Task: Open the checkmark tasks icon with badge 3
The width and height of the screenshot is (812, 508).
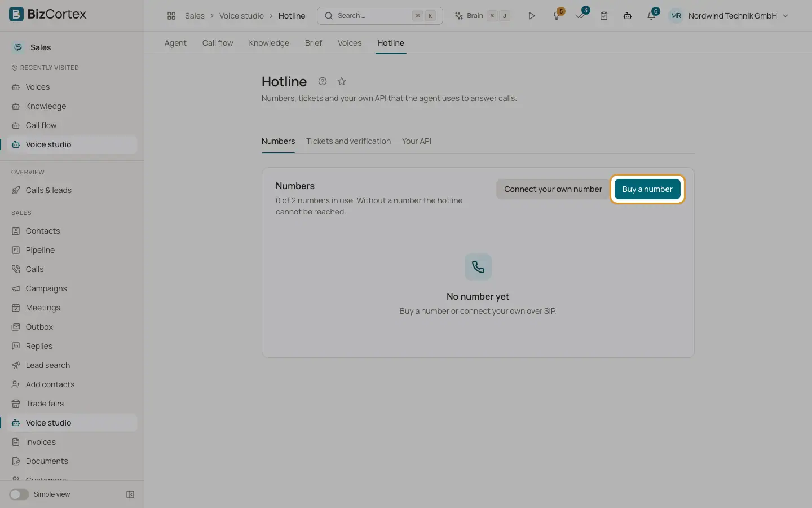Action: (580, 16)
